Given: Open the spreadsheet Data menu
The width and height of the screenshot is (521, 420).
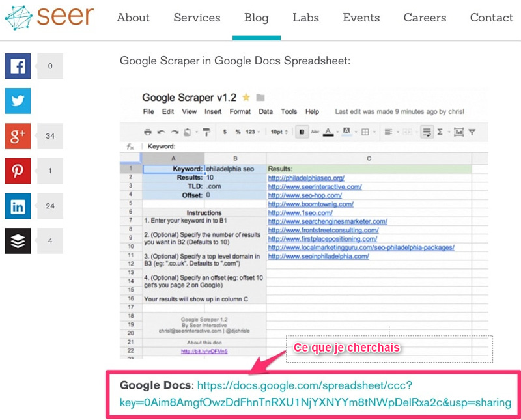Looking at the screenshot, I should (x=266, y=111).
